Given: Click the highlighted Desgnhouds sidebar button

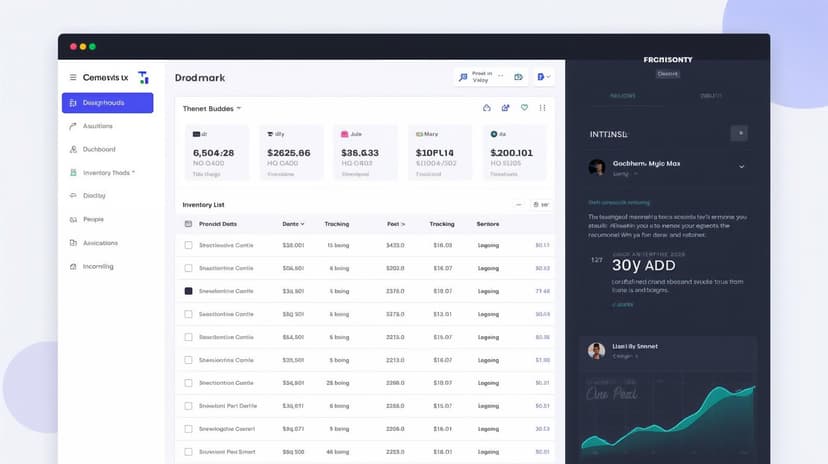Looking at the screenshot, I should [107, 103].
